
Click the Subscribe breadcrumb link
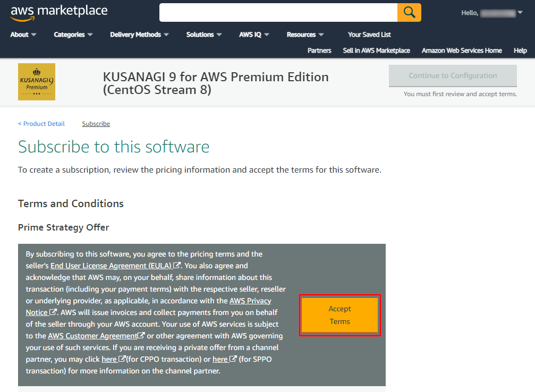96,124
